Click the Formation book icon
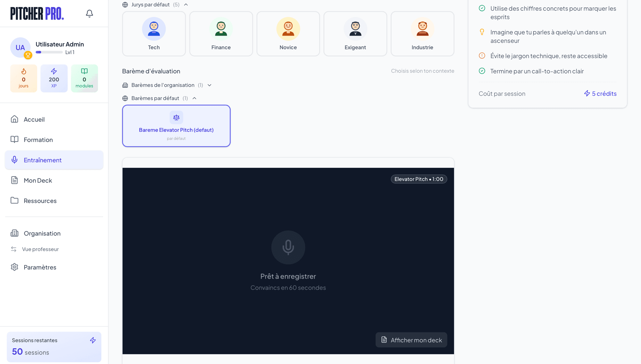 14,139
